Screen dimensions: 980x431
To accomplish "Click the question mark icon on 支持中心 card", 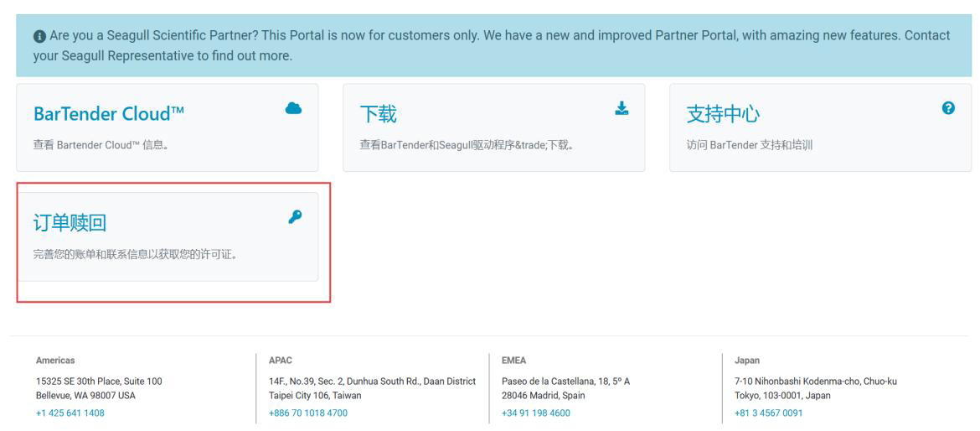I will point(948,108).
